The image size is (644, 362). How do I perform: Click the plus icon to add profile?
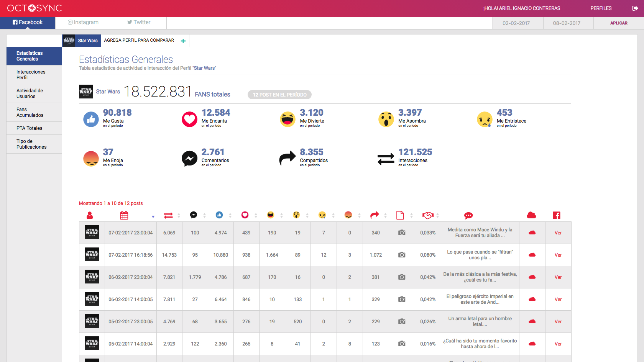[183, 41]
